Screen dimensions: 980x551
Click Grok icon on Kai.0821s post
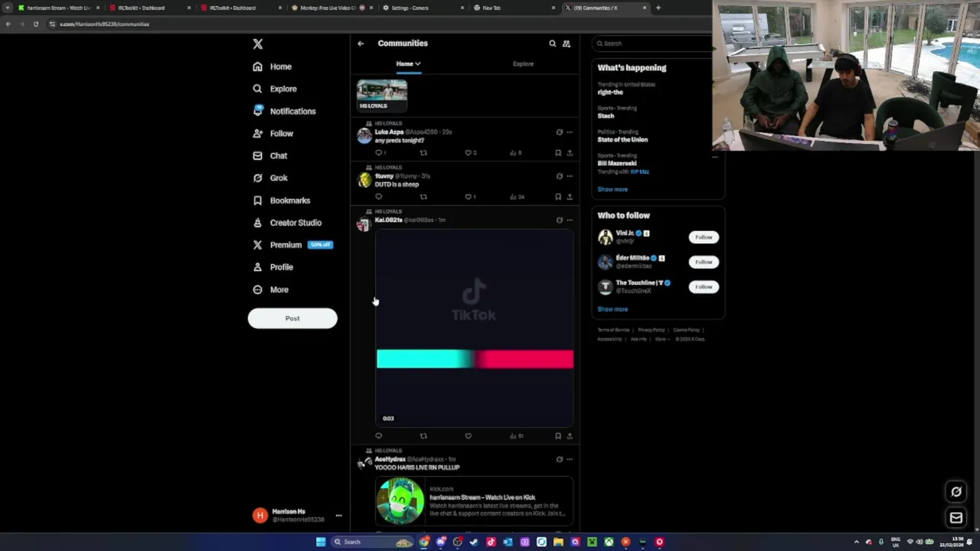pos(559,220)
